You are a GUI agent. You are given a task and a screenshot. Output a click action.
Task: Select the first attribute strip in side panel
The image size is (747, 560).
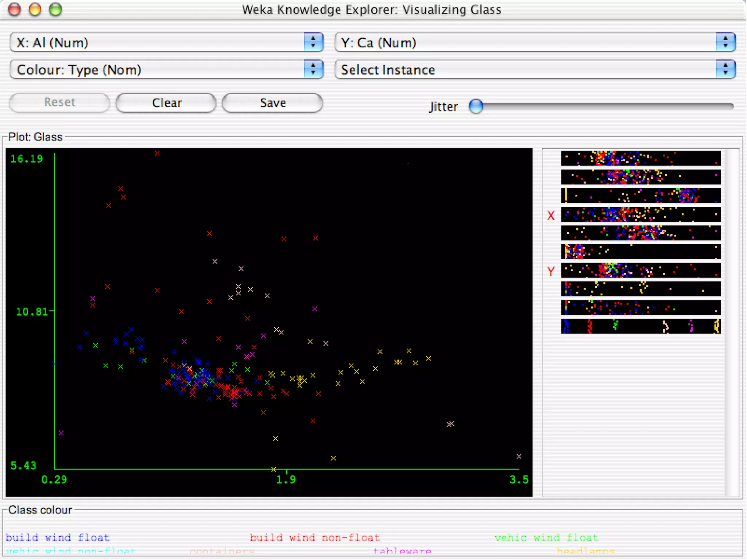[640, 158]
